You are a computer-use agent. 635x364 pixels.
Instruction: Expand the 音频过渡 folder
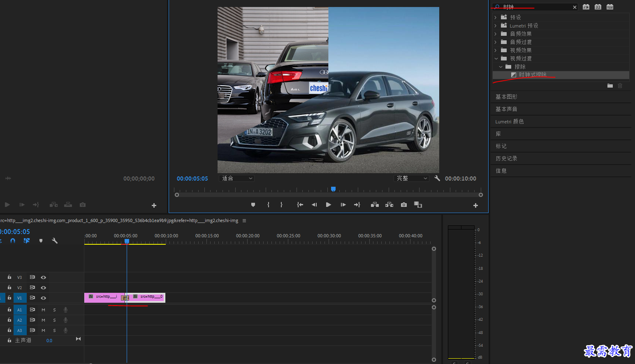[496, 42]
